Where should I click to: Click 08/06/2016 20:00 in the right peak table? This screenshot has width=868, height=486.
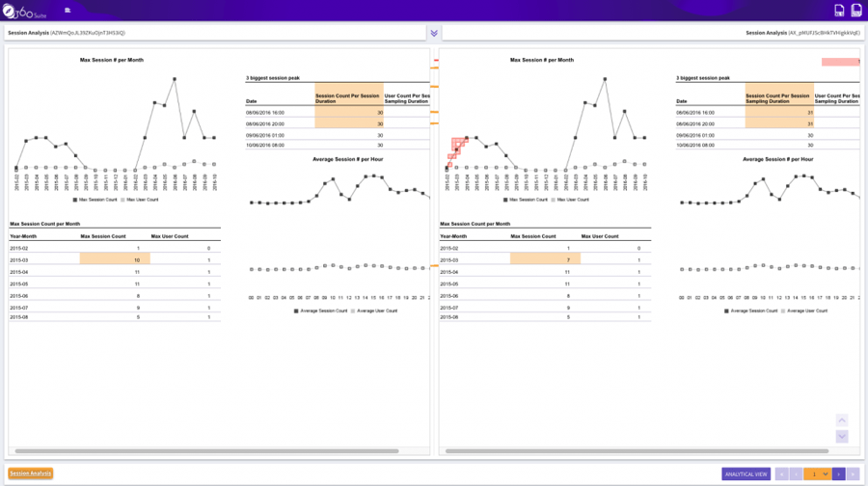[x=695, y=124]
